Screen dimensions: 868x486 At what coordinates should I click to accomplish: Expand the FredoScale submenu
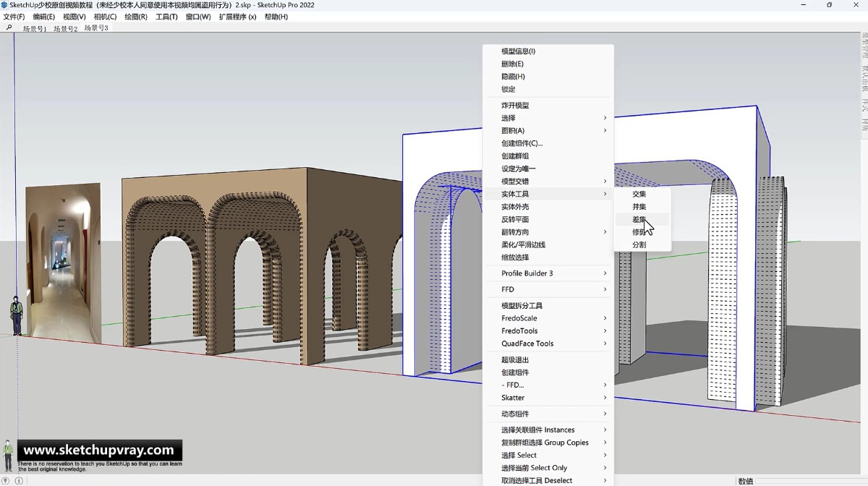[x=548, y=318]
